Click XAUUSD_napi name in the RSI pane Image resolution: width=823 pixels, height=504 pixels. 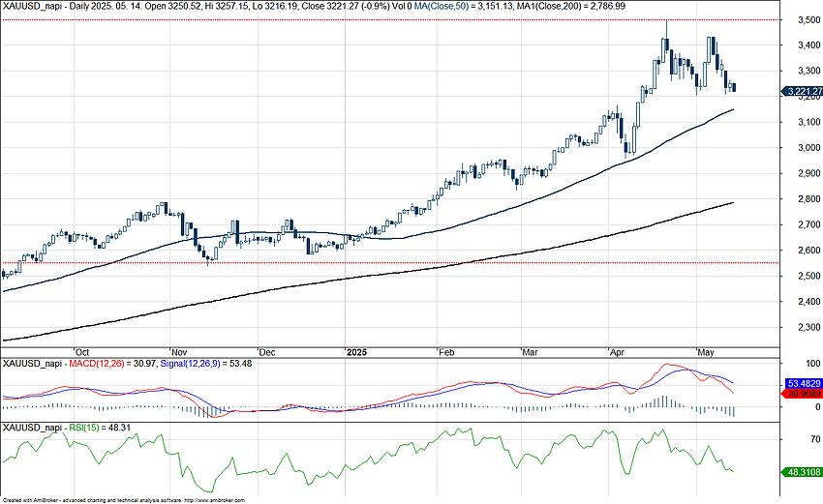click(x=33, y=428)
